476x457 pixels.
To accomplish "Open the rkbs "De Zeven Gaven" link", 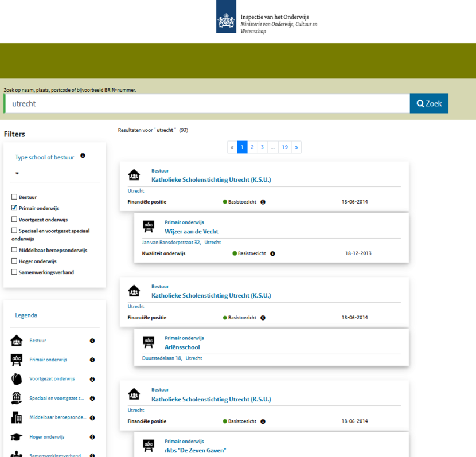I will click(195, 451).
